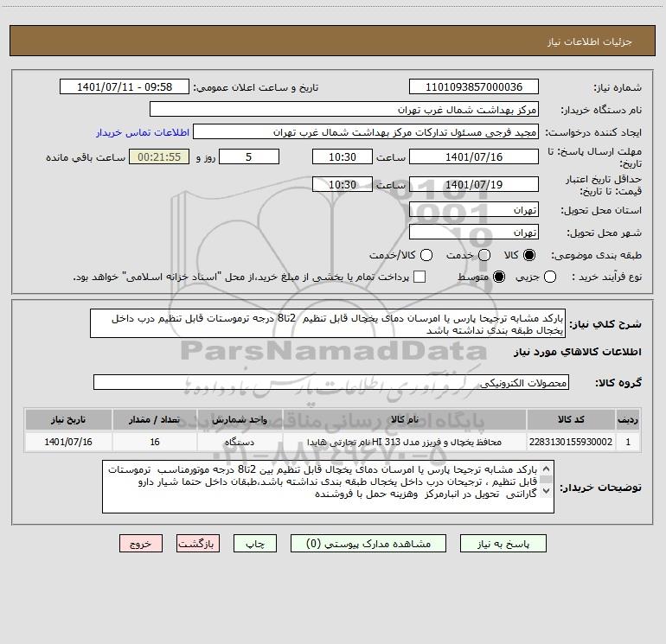The height and width of the screenshot is (644, 666).
Task: Click the خروج exit button
Action: (x=141, y=544)
